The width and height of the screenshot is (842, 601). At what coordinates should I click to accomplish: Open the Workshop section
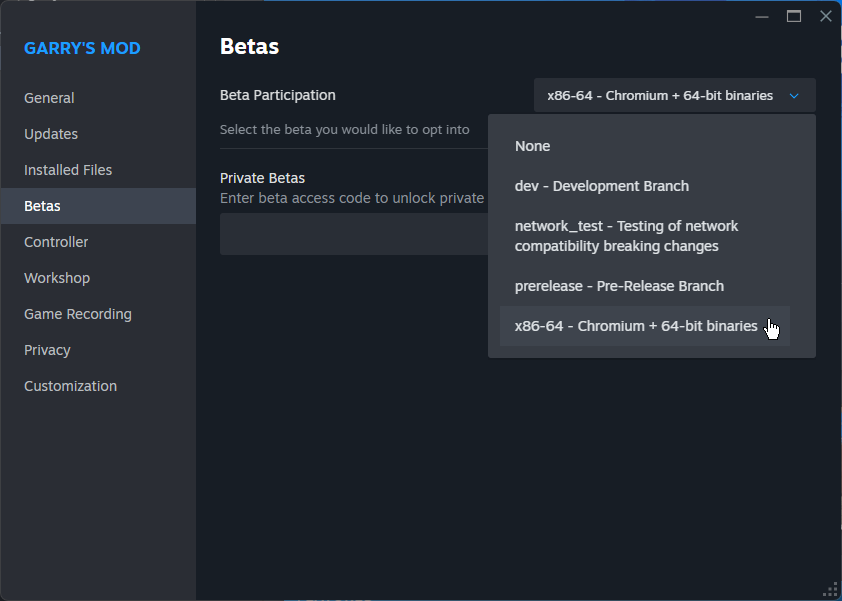click(x=98, y=278)
